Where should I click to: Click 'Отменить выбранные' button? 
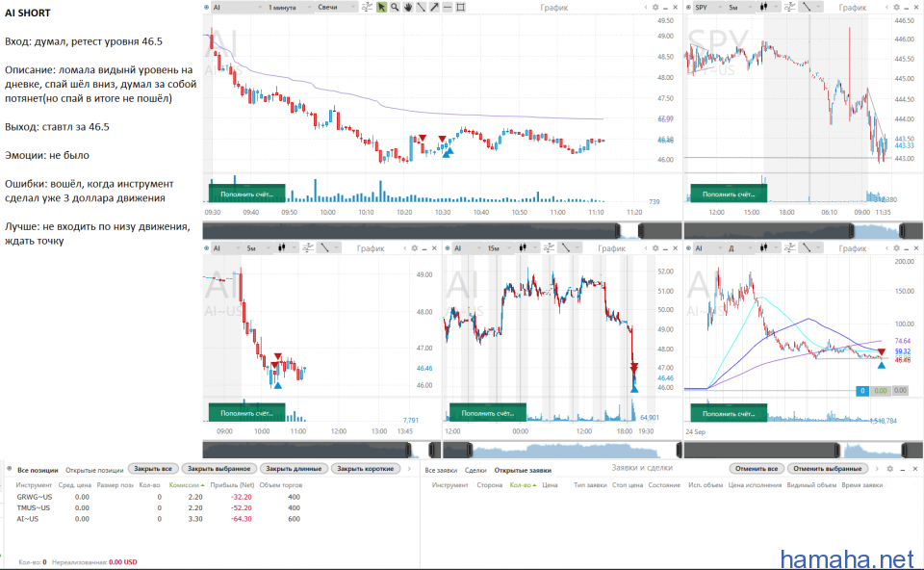pyautogui.click(x=828, y=469)
